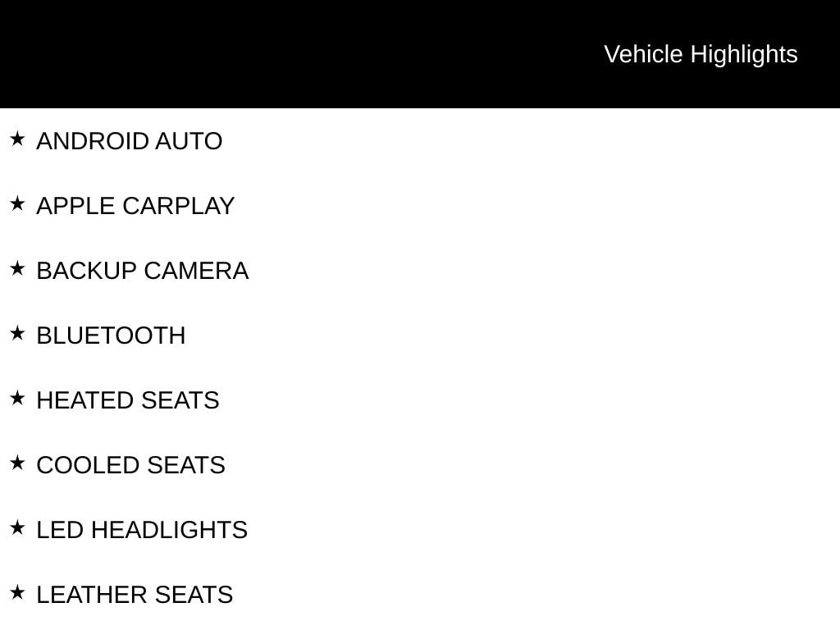Click the star beside BACKUP CAMERA
This screenshot has width=840, height=630.
coord(17,268)
